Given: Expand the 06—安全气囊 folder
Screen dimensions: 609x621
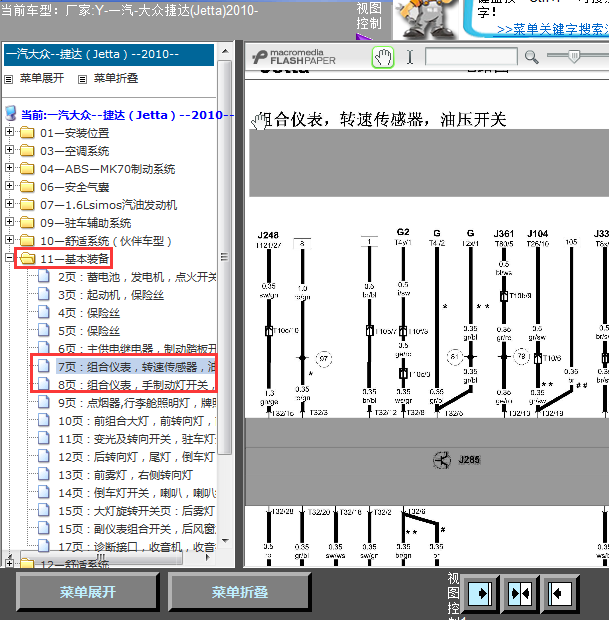Looking at the screenshot, I should click(x=10, y=186).
